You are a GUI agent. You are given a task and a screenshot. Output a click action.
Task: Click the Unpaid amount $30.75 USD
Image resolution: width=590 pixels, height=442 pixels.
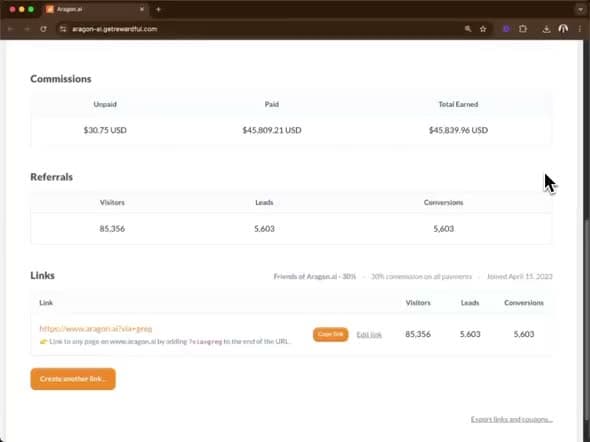[105, 130]
